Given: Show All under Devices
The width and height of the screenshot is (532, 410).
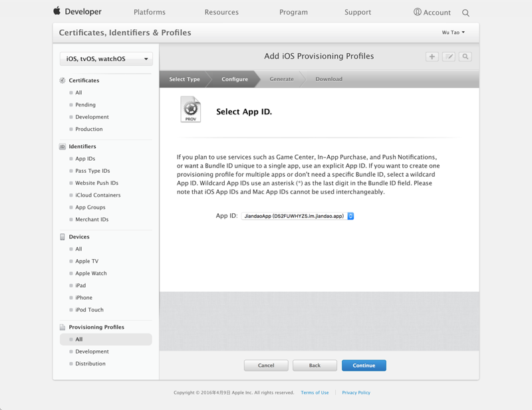Looking at the screenshot, I should point(78,249).
